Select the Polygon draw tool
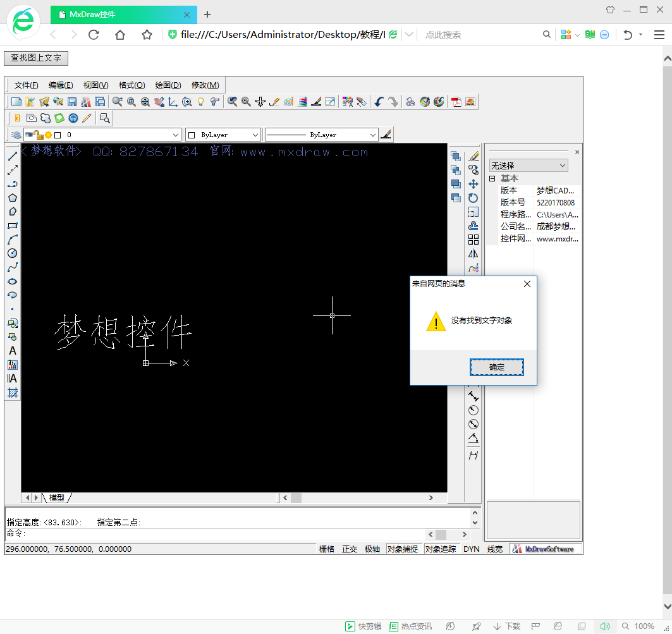This screenshot has width=672, height=634. pos(13,198)
